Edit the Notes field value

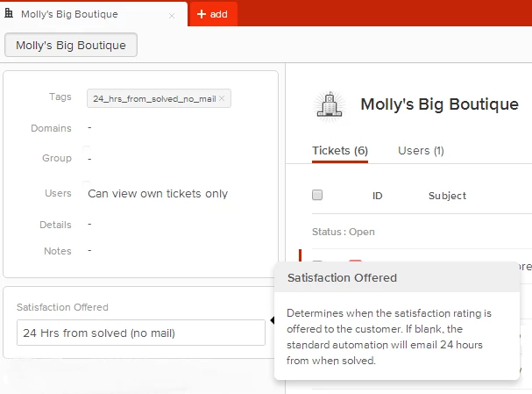(x=89, y=250)
